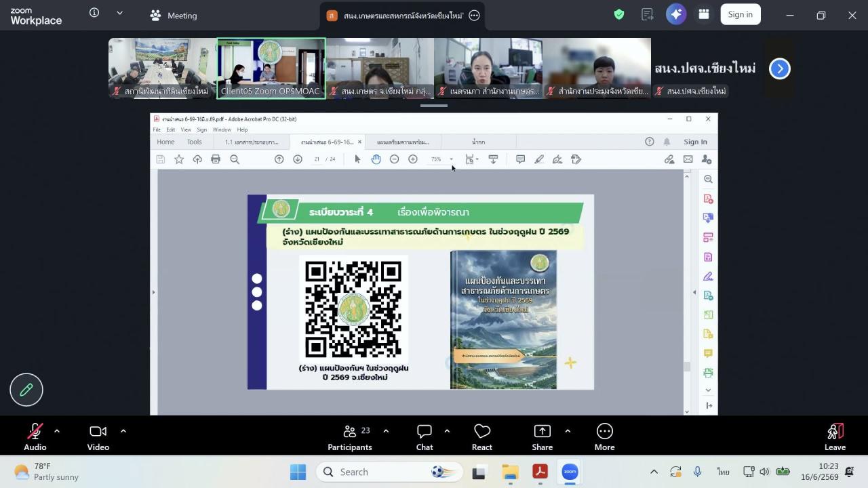868x488 pixels.
Task: Open the weather widget on taskbar
Action: pos(46,472)
